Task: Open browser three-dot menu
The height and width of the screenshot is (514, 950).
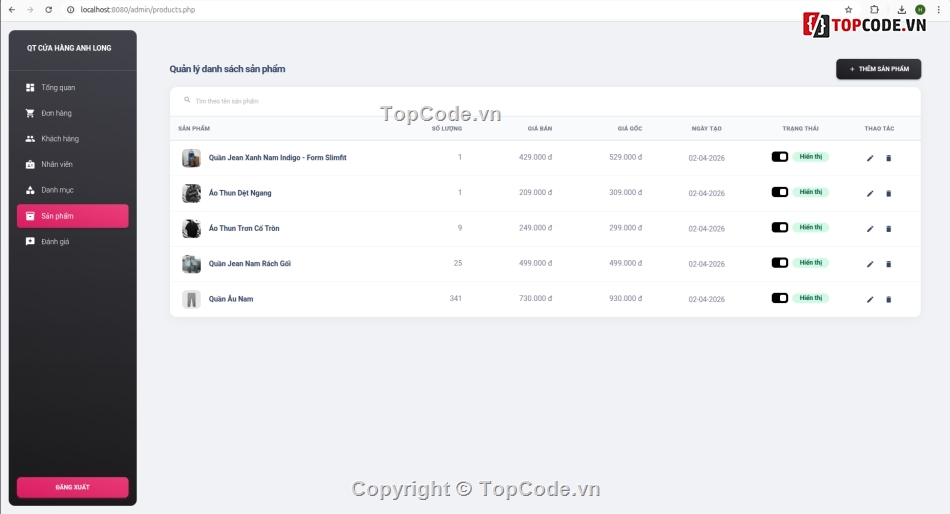Action: tap(938, 10)
